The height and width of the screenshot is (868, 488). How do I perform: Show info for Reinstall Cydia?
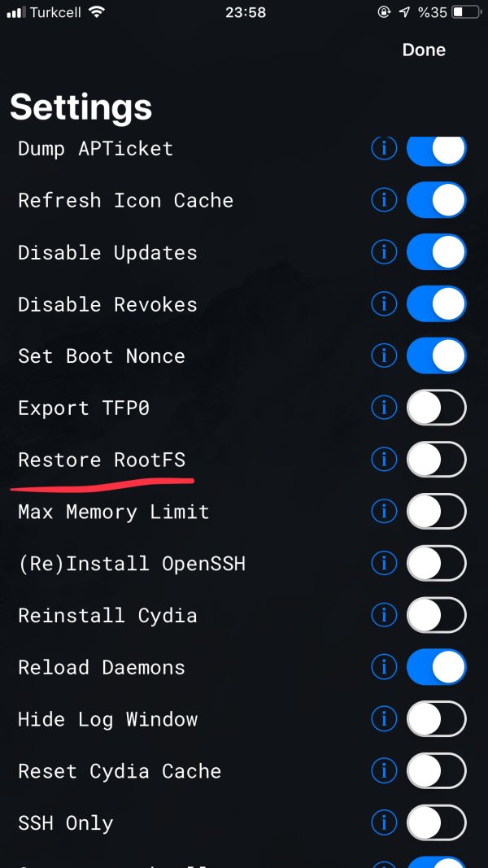[x=383, y=615]
